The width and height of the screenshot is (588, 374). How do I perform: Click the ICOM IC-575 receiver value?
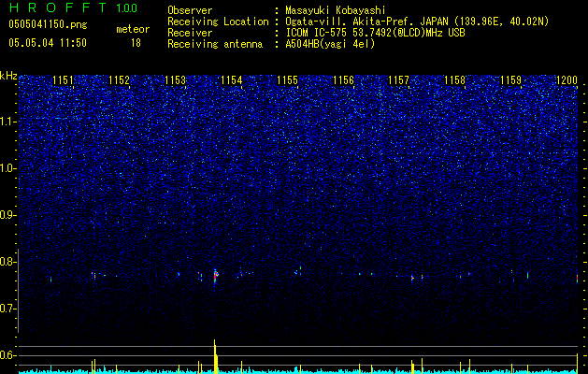(x=376, y=33)
